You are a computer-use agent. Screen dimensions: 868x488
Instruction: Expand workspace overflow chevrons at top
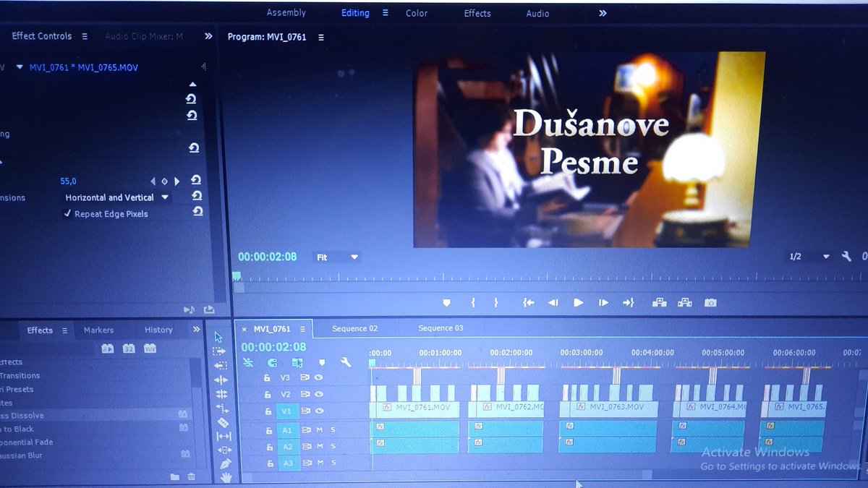coord(603,13)
